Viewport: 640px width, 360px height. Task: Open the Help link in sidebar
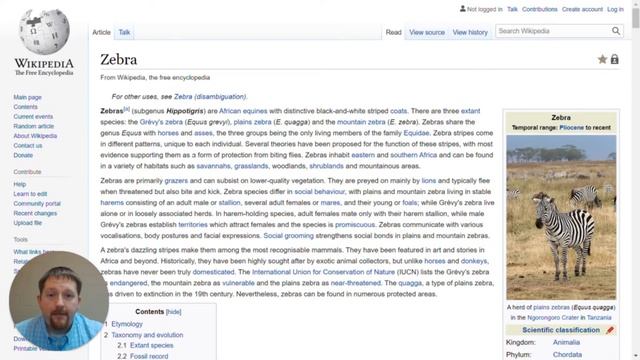click(20, 184)
